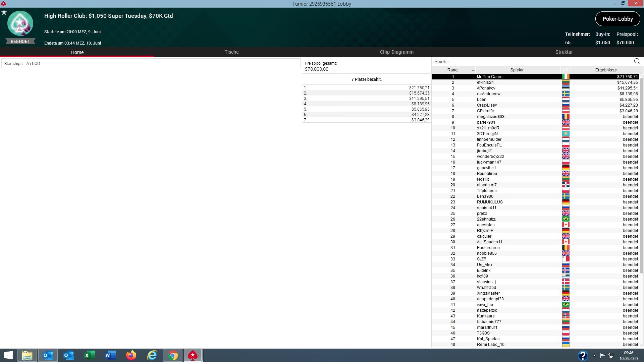This screenshot has height=362, width=644.
Task: Open Firefox from the taskbar
Action: (131, 355)
